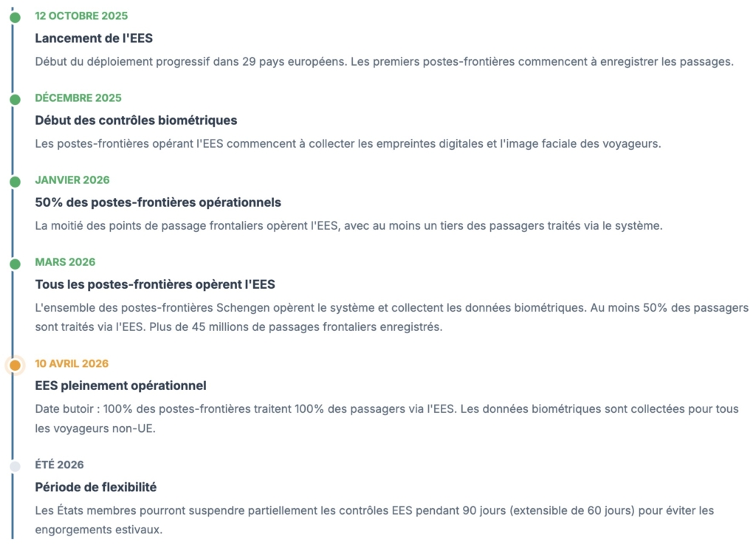Click the '10 AVRIL 2026' date label

[72, 363]
